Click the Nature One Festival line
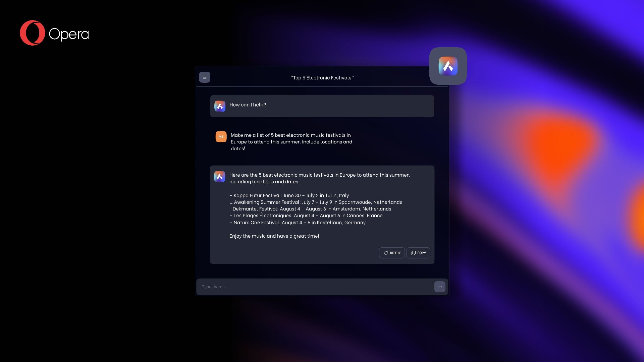Viewport: 644px width, 362px height. (298, 223)
